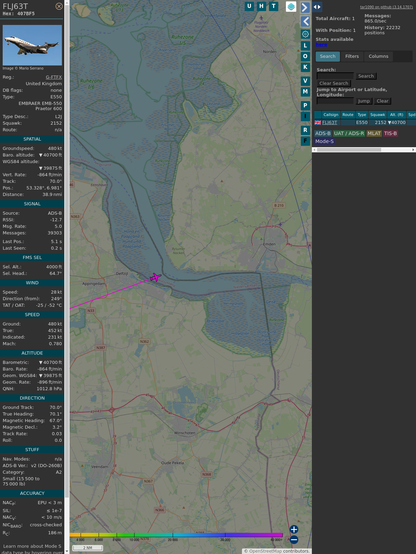Expand the sidebar with right chevron
The width and height of the screenshot is (416, 554).
pyautogui.click(x=305, y=7)
